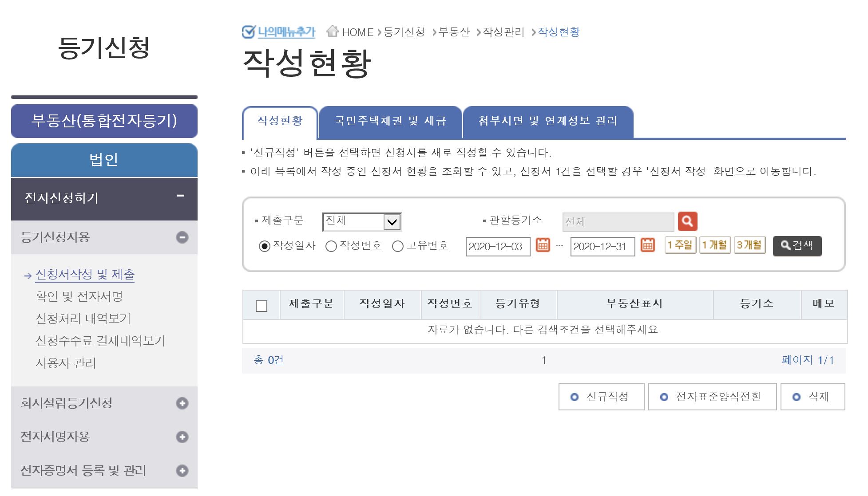Click the start date input field

click(497, 247)
